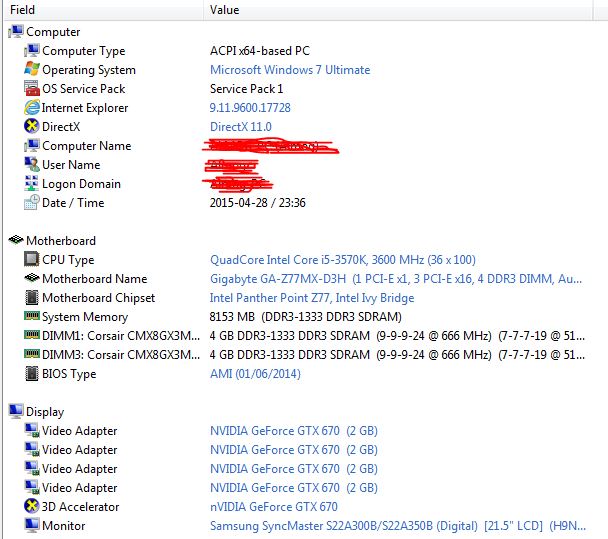The width and height of the screenshot is (608, 539).
Task: Open the QuadCore Intel Core i5-3570K link
Action: (x=343, y=260)
